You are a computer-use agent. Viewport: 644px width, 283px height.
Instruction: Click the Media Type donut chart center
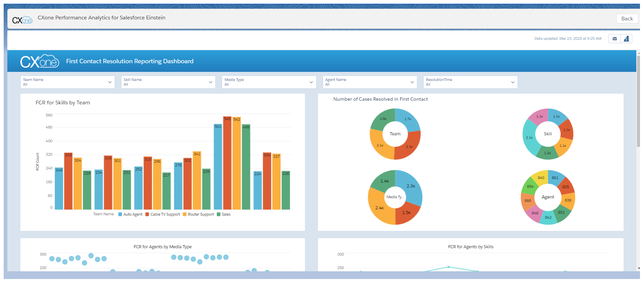pos(395,197)
